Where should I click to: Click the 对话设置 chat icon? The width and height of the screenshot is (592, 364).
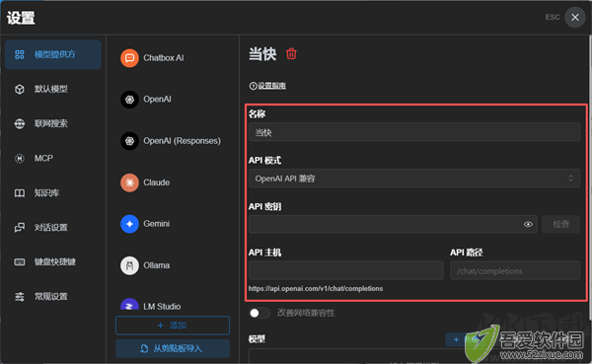point(20,227)
